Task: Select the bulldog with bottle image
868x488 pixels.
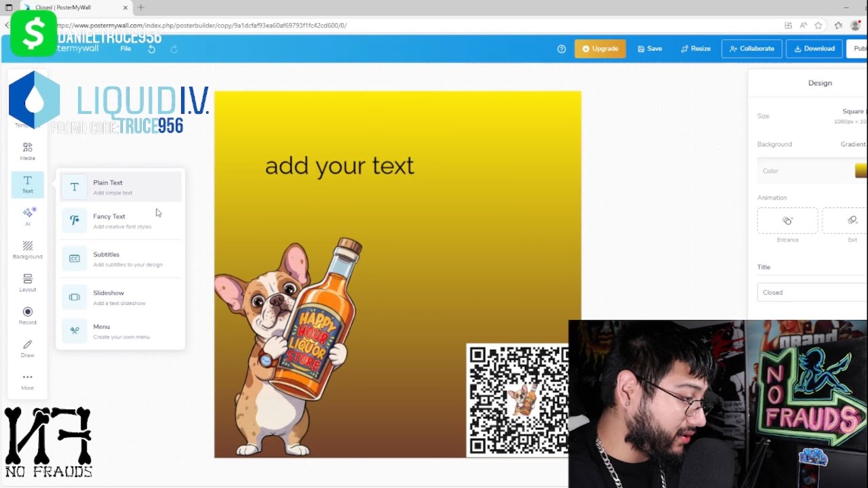Action: click(x=289, y=346)
